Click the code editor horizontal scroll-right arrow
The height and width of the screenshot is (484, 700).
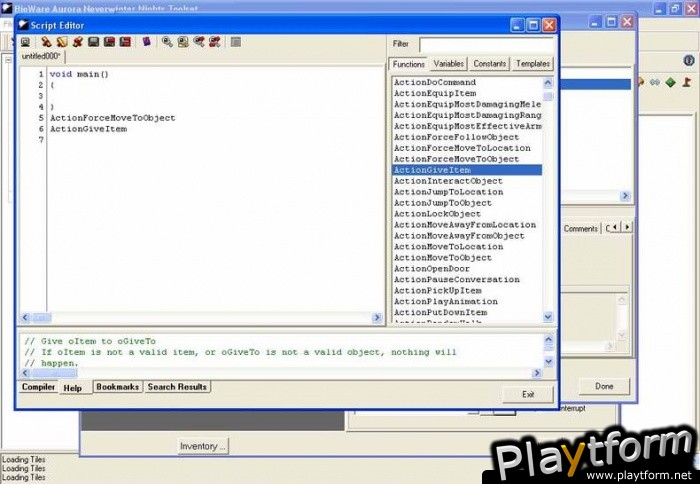coord(377,317)
